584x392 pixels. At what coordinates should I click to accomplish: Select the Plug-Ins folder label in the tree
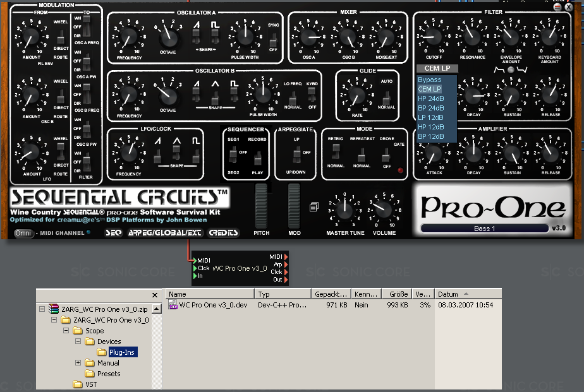point(122,352)
